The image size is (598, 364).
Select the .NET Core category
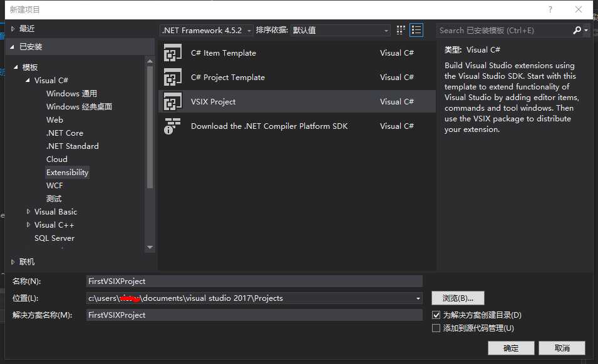[64, 133]
